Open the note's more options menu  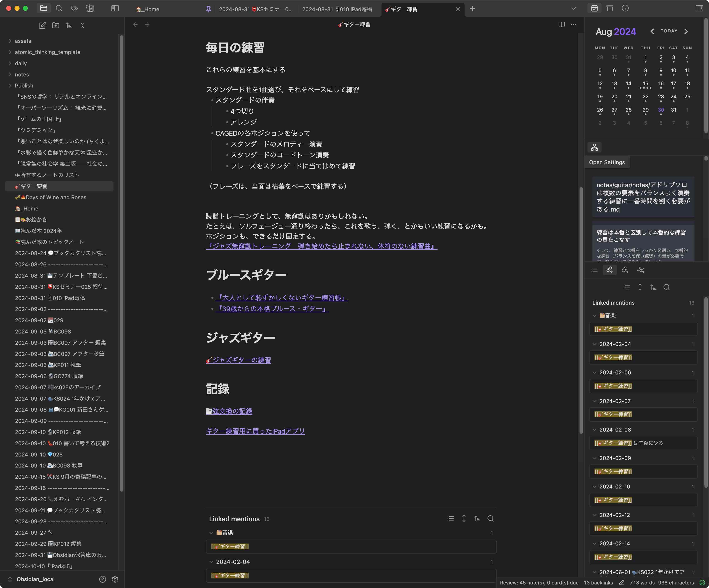tap(573, 24)
